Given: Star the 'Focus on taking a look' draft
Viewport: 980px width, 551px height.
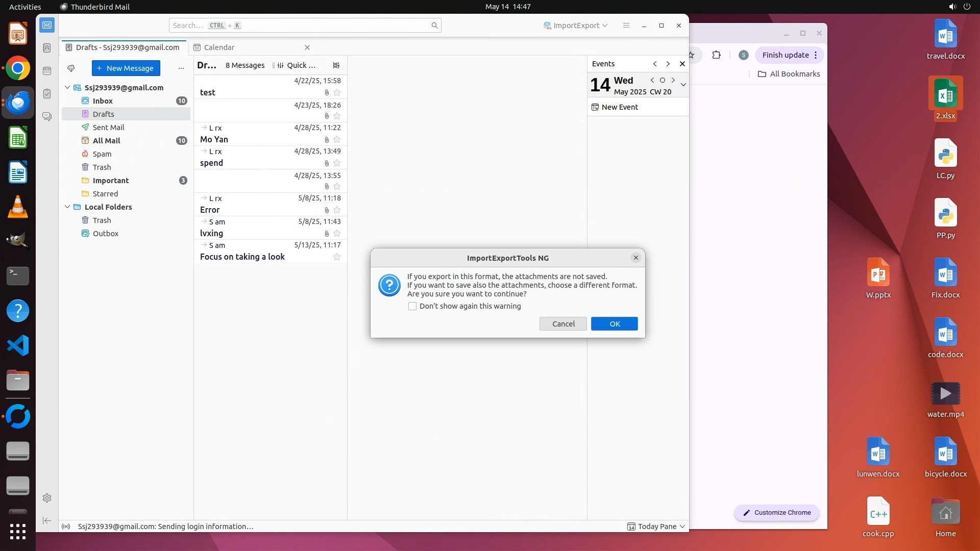Looking at the screenshot, I should pyautogui.click(x=337, y=257).
